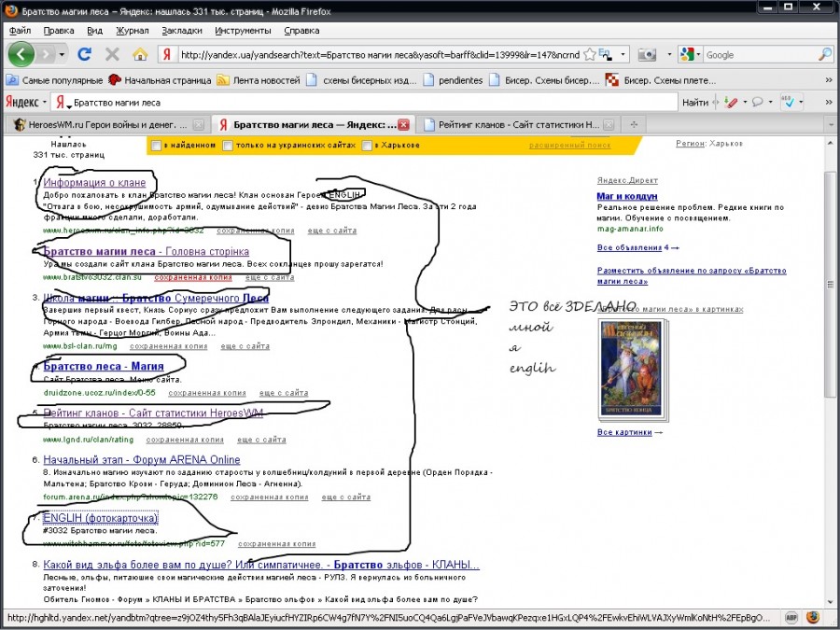Open «Братство леса - Магия» search result

pyautogui.click(x=104, y=367)
